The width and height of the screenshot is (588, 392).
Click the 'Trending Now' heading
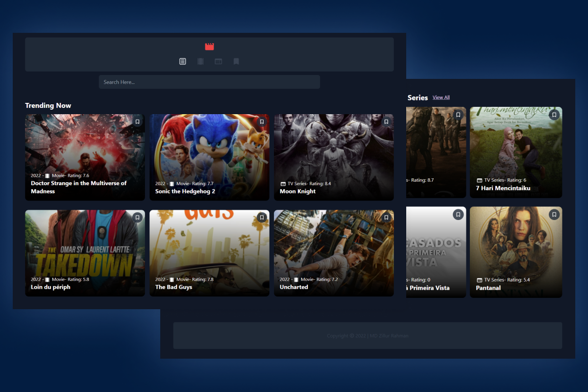[48, 105]
